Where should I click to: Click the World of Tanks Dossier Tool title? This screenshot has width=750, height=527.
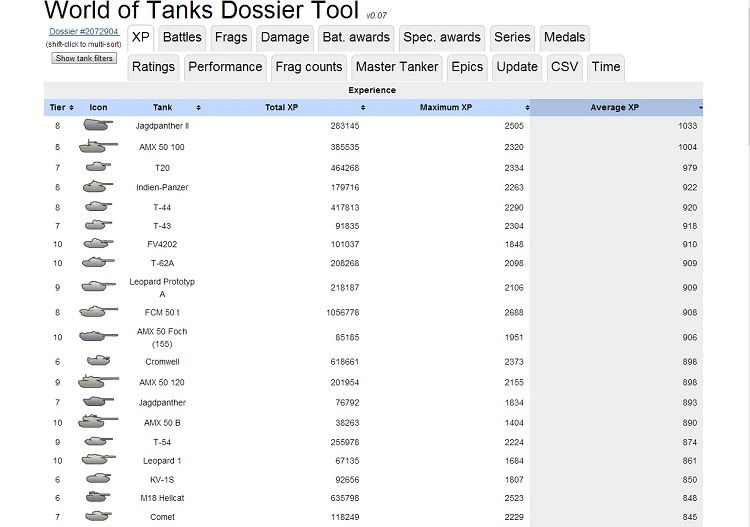201,10
